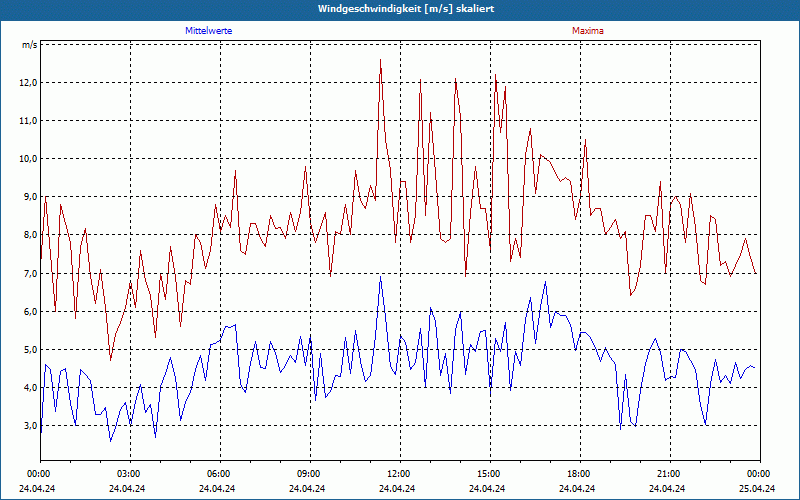The height and width of the screenshot is (500, 800).
Task: Click the 'Windgeschwindigkeit [m/s] skaliert' chart title
Action: (406, 9)
